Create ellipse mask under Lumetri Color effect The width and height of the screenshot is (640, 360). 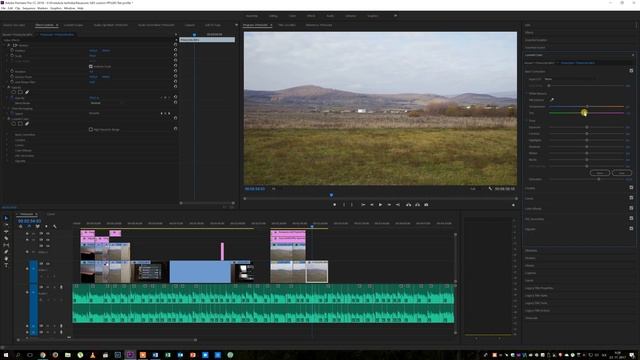coord(13,124)
